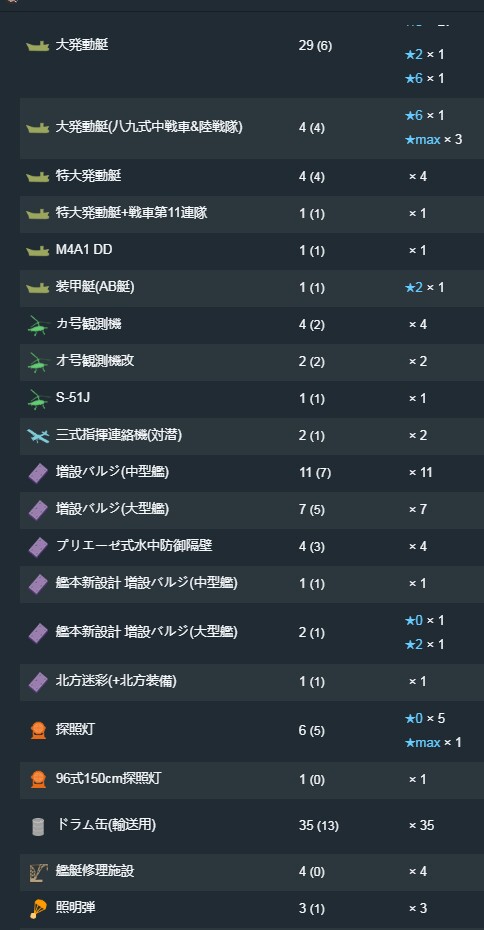
Task: Click the 35 (13) count for ドラム缶
Action: coord(319,826)
